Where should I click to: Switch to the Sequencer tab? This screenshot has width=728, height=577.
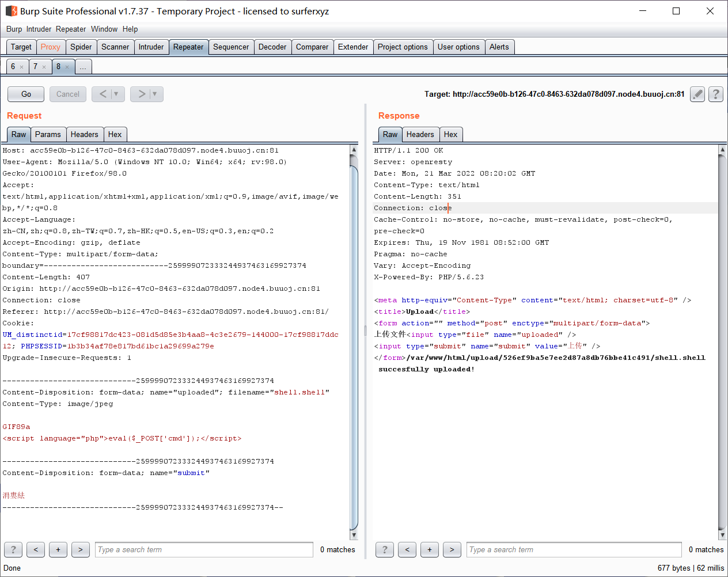[231, 47]
